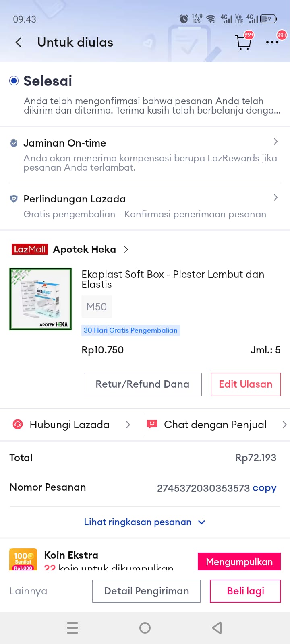Tap the Perlindungan Lazada shield icon

tap(14, 199)
